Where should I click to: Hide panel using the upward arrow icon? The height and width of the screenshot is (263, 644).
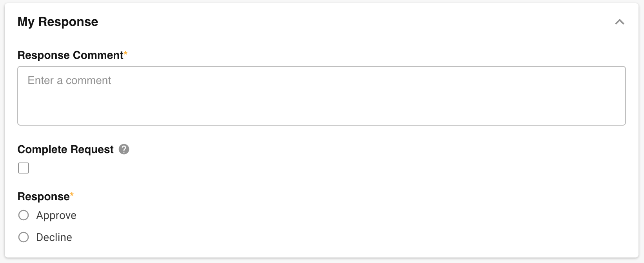[619, 22]
